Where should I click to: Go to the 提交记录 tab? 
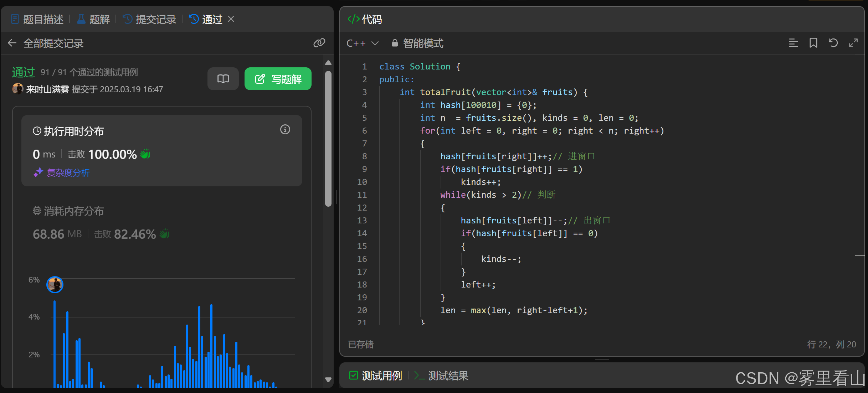pyautogui.click(x=149, y=19)
